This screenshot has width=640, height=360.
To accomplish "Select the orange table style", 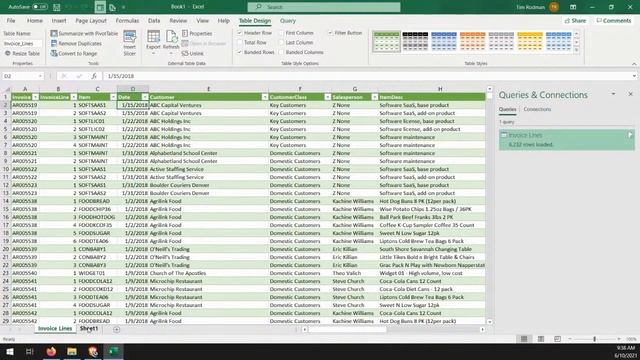I will [472, 42].
